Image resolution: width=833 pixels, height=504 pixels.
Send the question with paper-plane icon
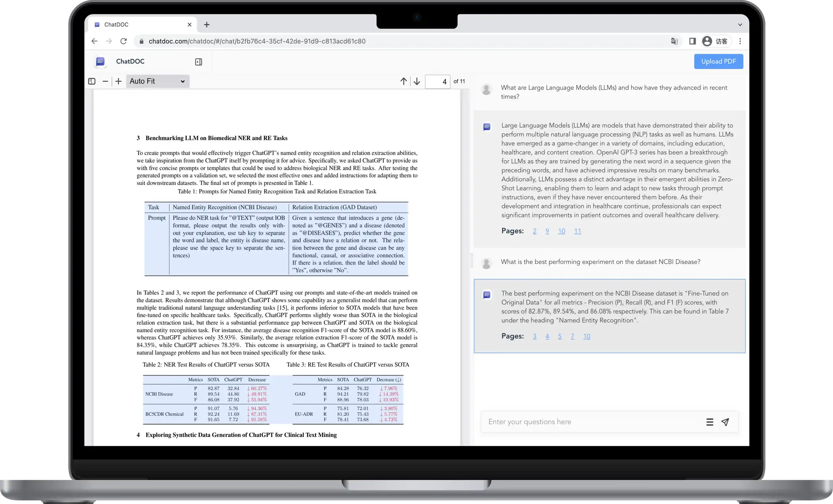[725, 422]
